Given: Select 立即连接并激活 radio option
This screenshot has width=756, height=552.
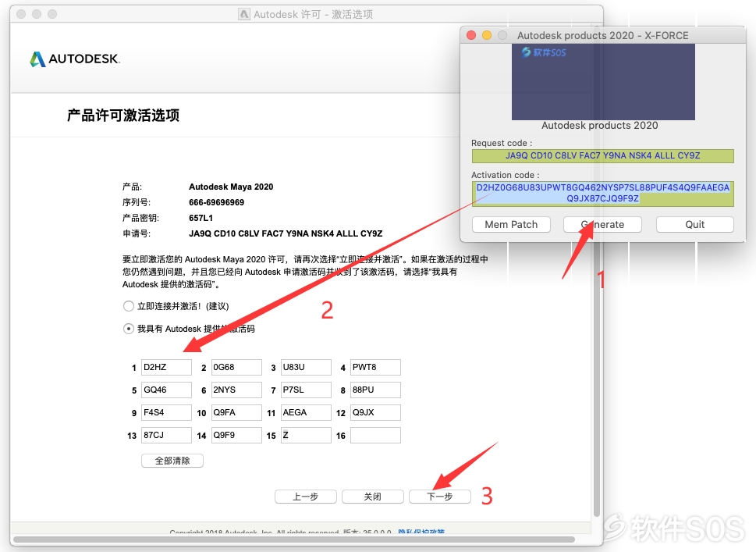Looking at the screenshot, I should 128,306.
